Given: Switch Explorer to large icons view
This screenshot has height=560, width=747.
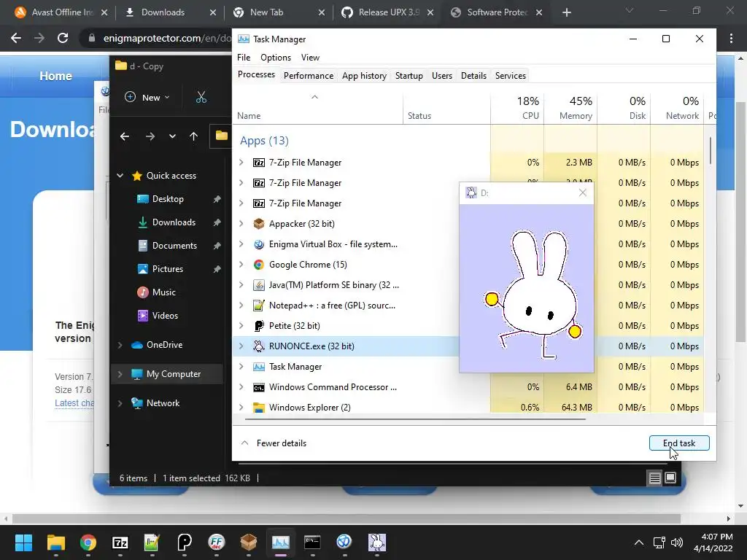Looking at the screenshot, I should [x=670, y=478].
